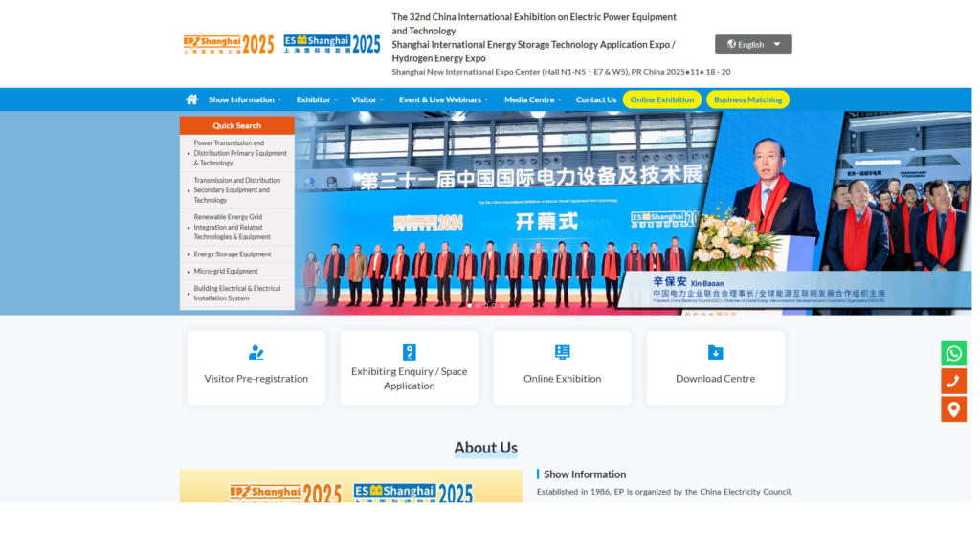Click the Visitor Pre-registration person icon
980x551 pixels.
click(x=256, y=352)
